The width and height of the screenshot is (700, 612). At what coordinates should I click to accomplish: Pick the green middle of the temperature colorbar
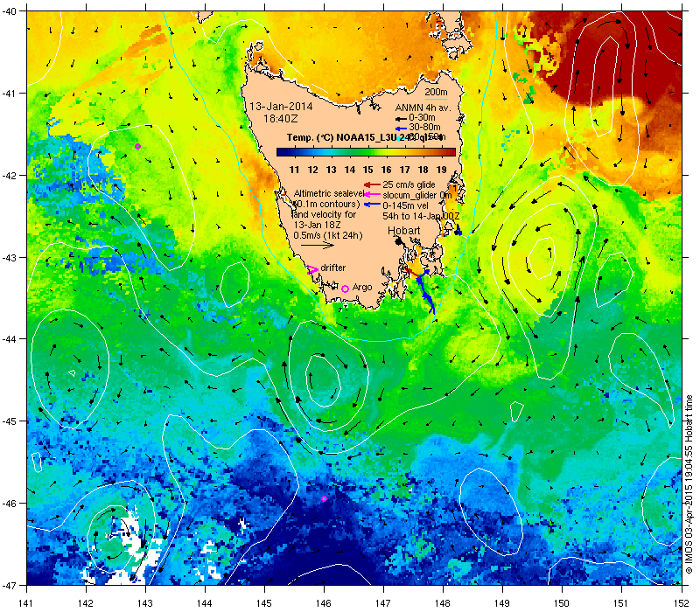pyautogui.click(x=366, y=152)
